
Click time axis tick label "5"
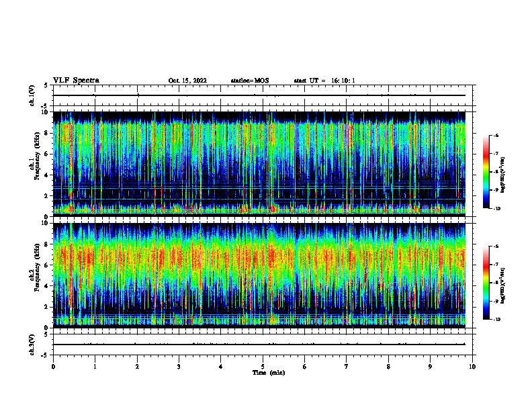(263, 367)
